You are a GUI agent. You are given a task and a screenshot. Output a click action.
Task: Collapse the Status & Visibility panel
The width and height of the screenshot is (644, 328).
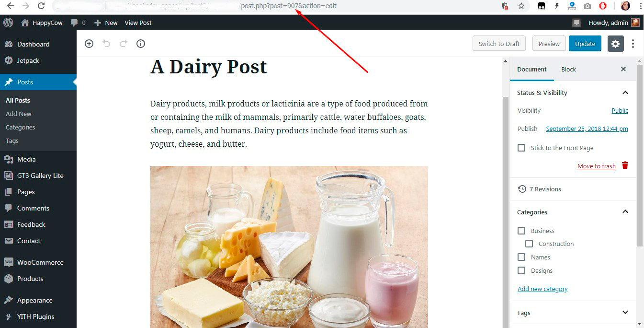(x=625, y=93)
